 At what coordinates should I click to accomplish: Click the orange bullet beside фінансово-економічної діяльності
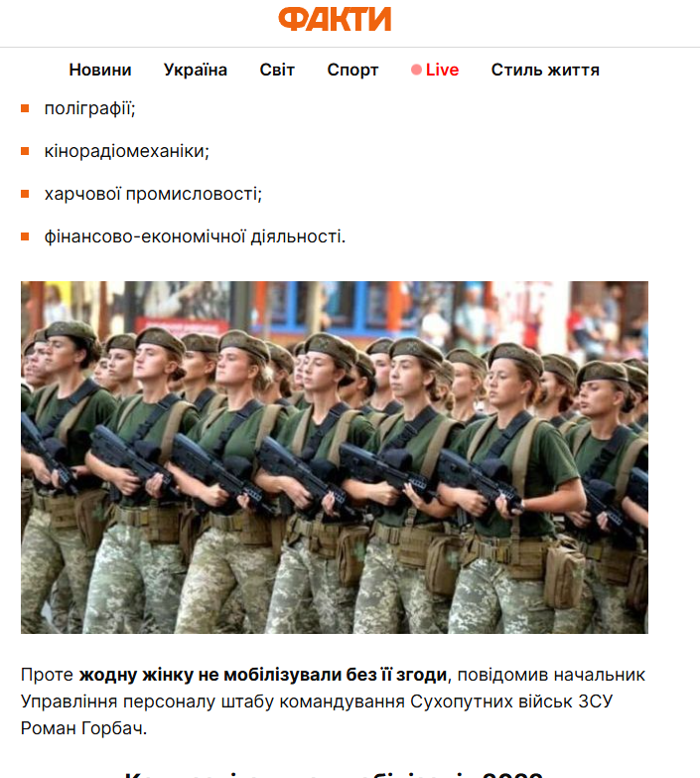point(25,236)
